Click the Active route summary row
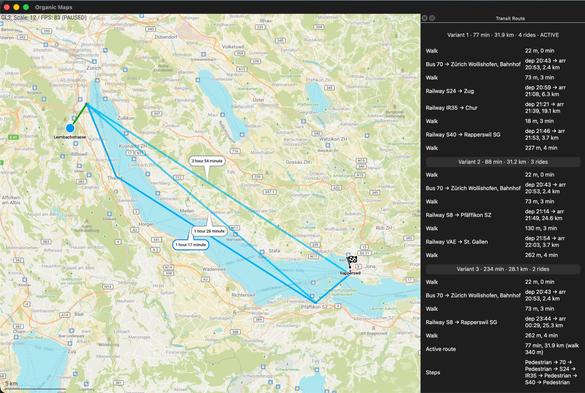 tap(503, 349)
